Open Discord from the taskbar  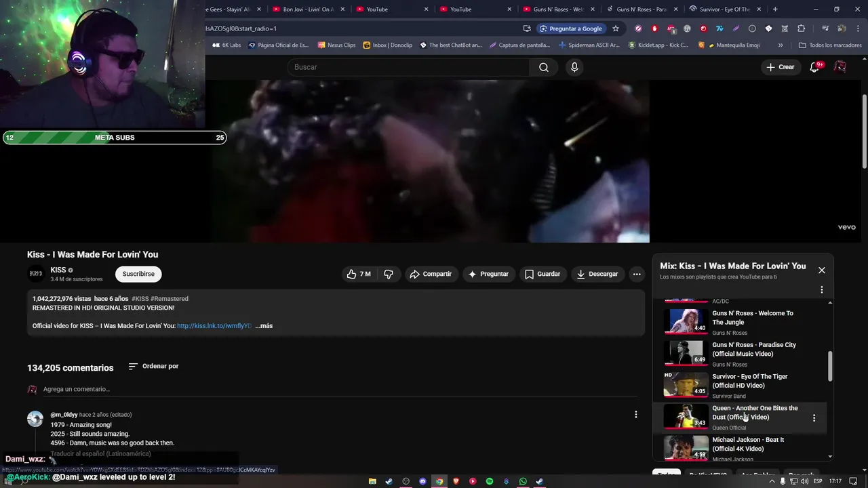point(422,481)
